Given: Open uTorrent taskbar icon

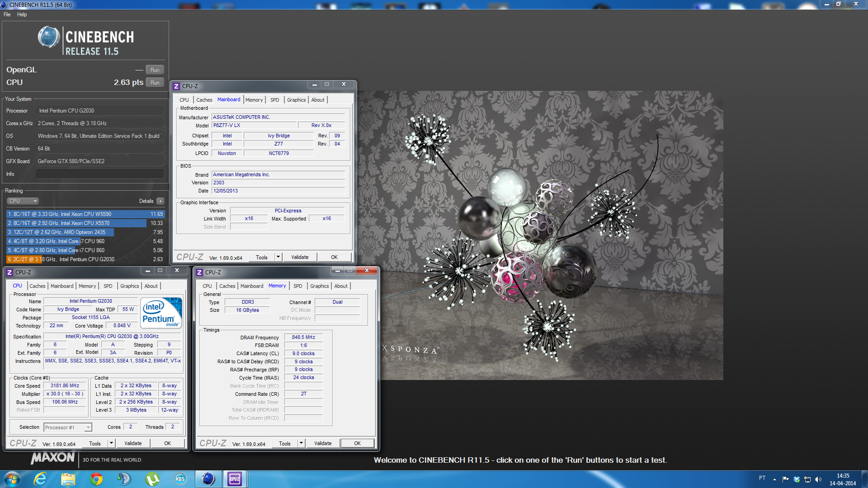Looking at the screenshot, I should 152,479.
